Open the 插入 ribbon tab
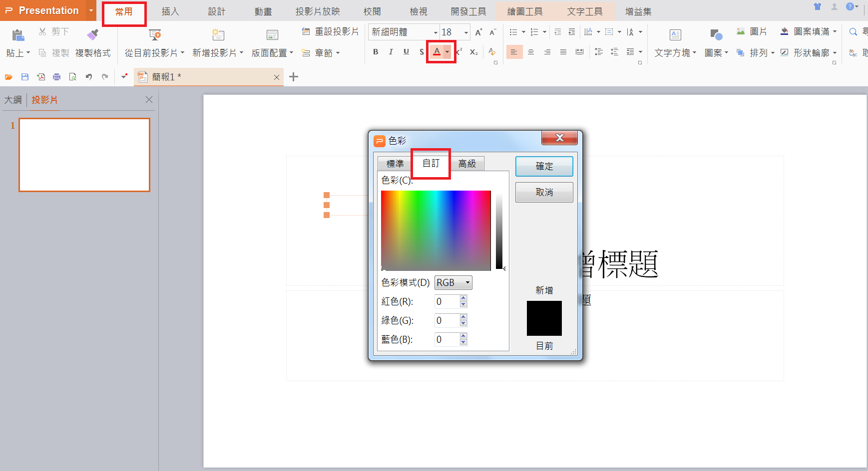The width and height of the screenshot is (868, 471). (170, 11)
